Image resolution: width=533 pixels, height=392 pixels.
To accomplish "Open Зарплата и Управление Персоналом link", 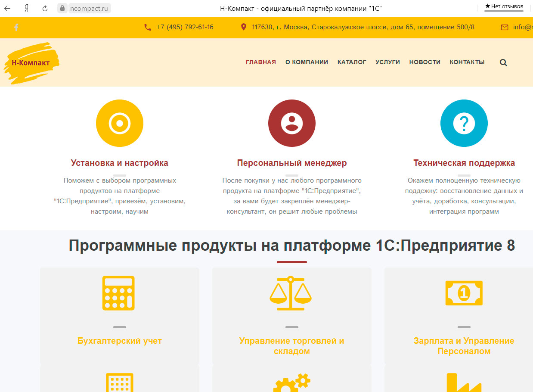I will [x=464, y=346].
